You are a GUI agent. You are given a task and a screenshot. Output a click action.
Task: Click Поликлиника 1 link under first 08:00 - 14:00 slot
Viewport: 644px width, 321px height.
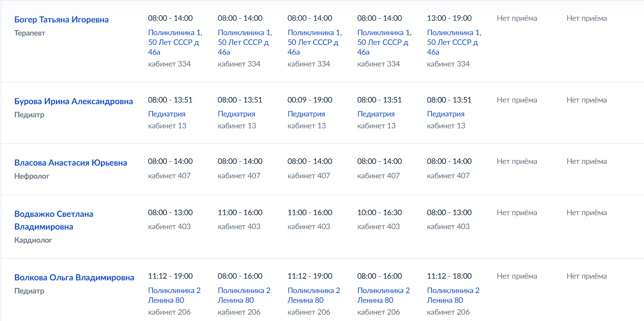click(x=175, y=42)
